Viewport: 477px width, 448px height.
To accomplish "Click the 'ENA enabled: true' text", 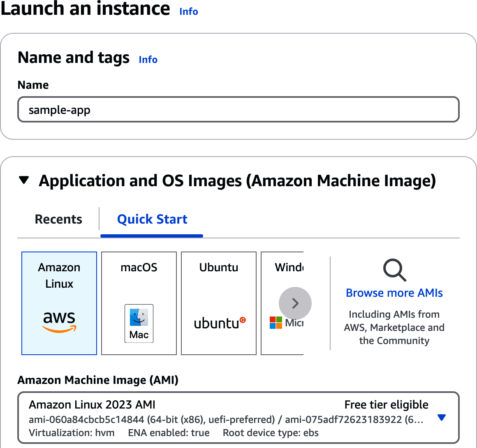I will pyautogui.click(x=169, y=433).
